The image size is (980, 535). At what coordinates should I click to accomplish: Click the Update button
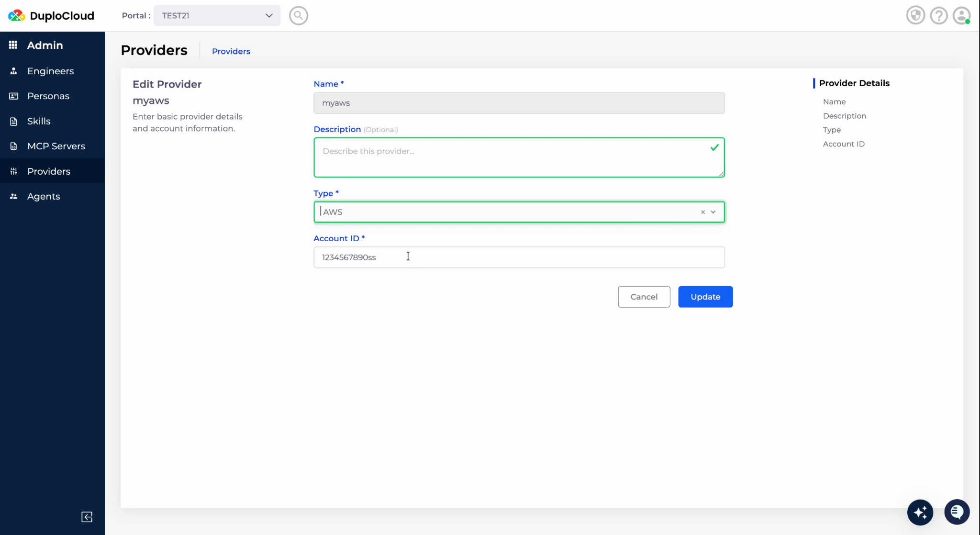pos(705,297)
